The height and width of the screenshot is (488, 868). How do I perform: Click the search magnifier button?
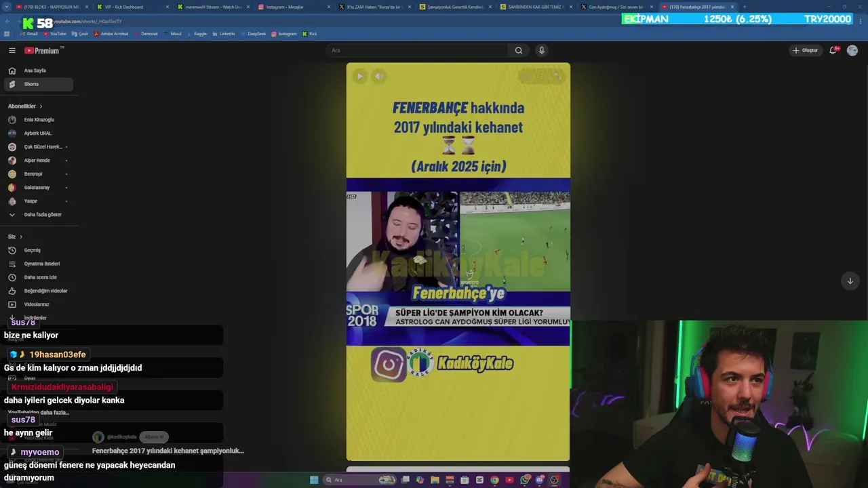tap(519, 50)
